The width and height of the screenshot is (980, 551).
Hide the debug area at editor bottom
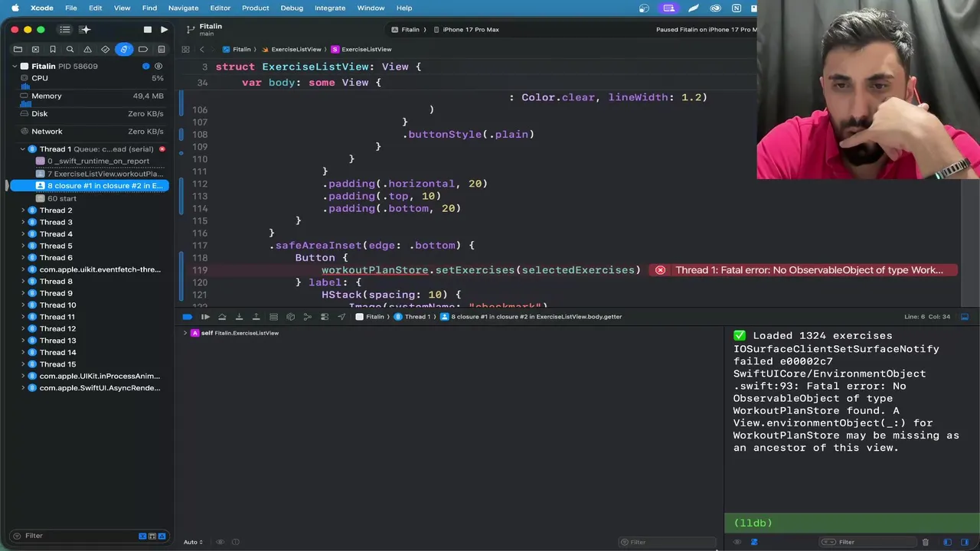tap(965, 317)
